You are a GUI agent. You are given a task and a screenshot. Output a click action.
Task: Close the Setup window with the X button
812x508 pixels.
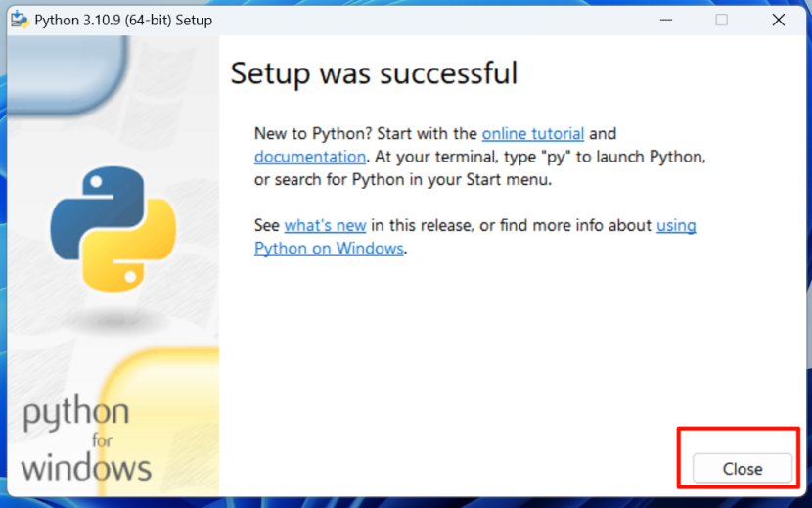(x=779, y=20)
